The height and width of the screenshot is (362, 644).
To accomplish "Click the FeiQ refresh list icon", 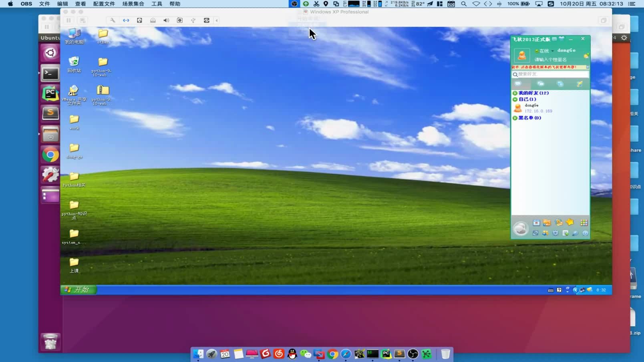I will [535, 233].
